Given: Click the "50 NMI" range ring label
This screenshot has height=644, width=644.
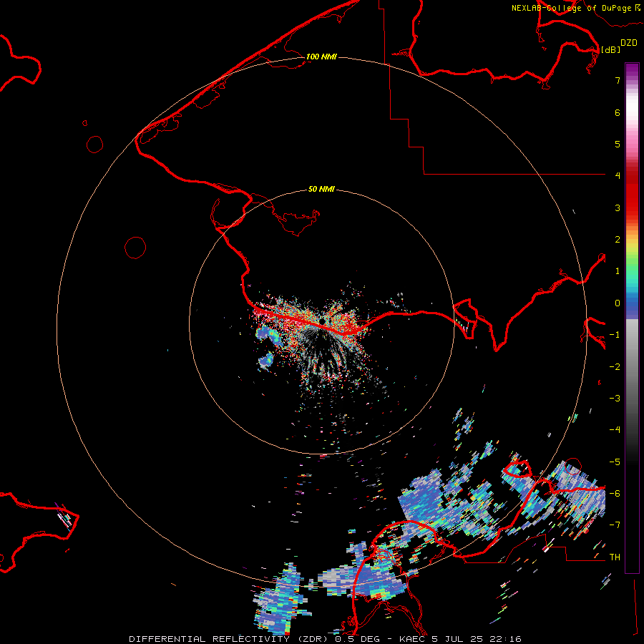Looking at the screenshot, I should 321,189.
